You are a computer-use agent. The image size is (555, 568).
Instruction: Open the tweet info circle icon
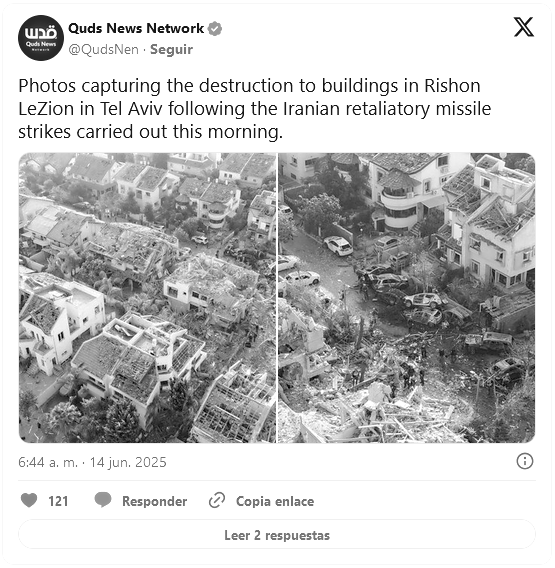525,462
